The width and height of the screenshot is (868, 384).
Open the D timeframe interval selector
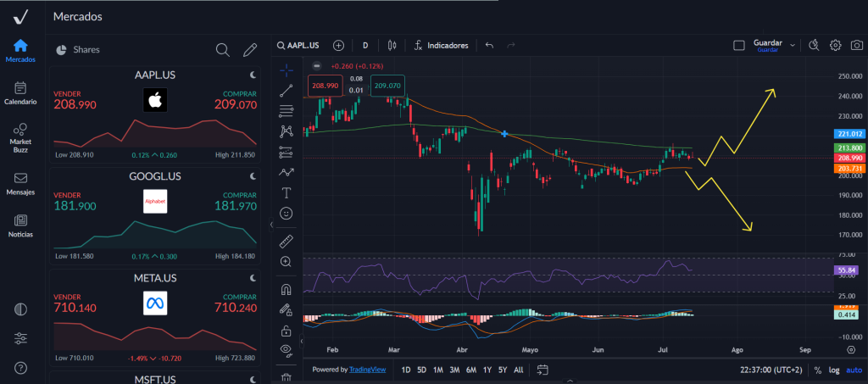(x=365, y=46)
